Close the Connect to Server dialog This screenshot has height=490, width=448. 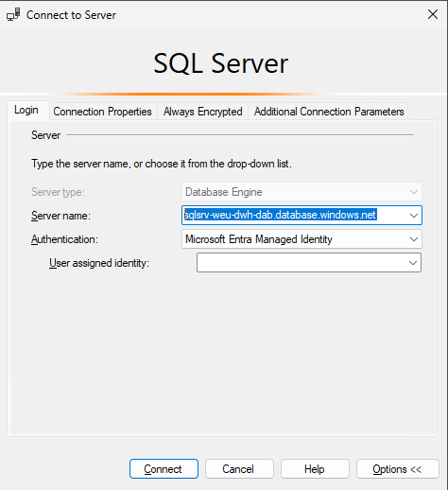pyautogui.click(x=433, y=14)
